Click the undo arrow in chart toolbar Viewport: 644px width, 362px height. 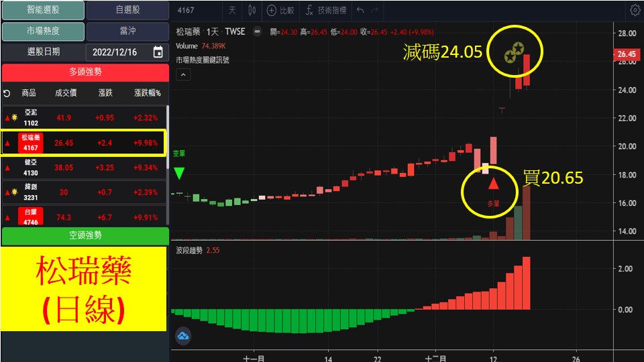360,10
